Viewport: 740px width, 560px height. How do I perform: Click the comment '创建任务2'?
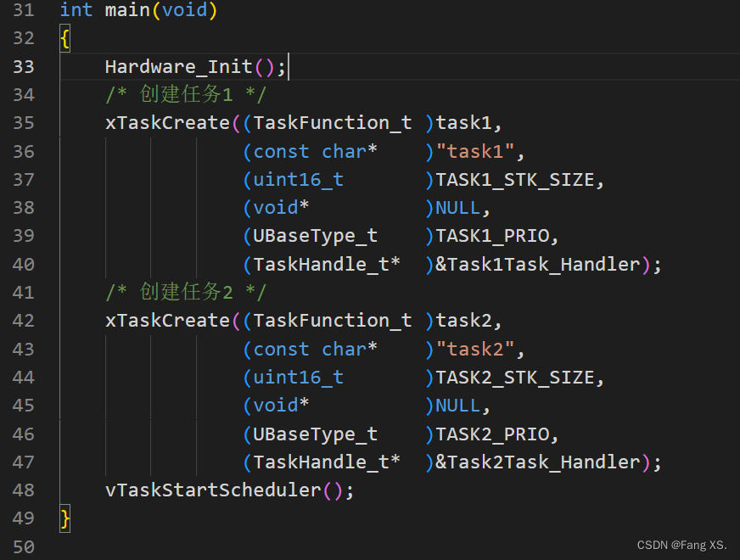(187, 292)
